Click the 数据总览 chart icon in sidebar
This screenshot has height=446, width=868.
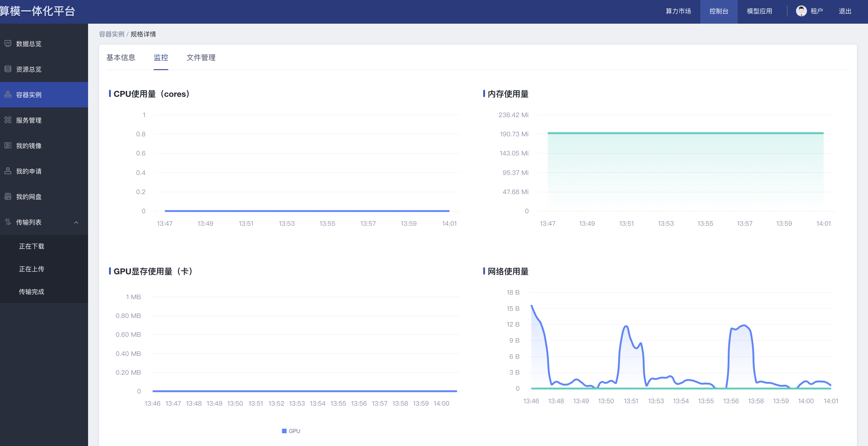[x=8, y=43]
